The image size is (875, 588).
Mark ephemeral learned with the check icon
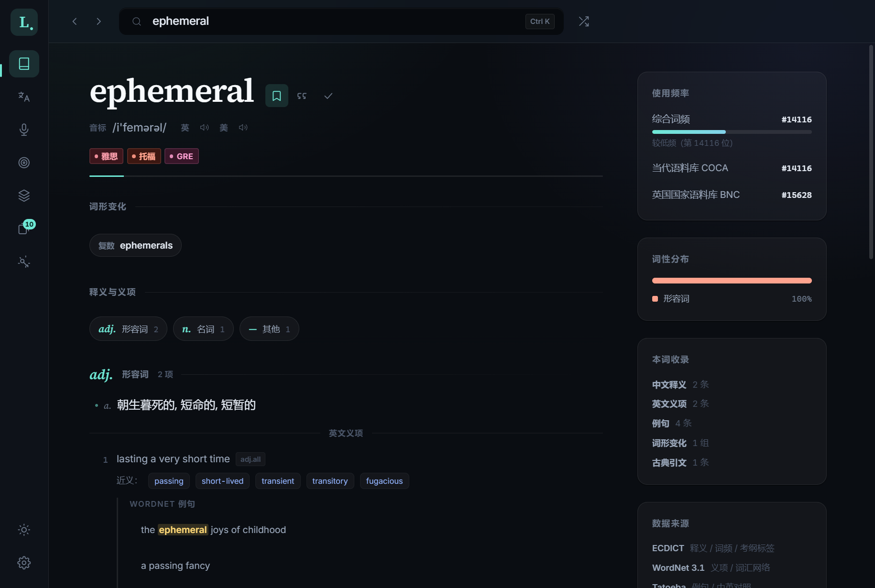tap(328, 96)
